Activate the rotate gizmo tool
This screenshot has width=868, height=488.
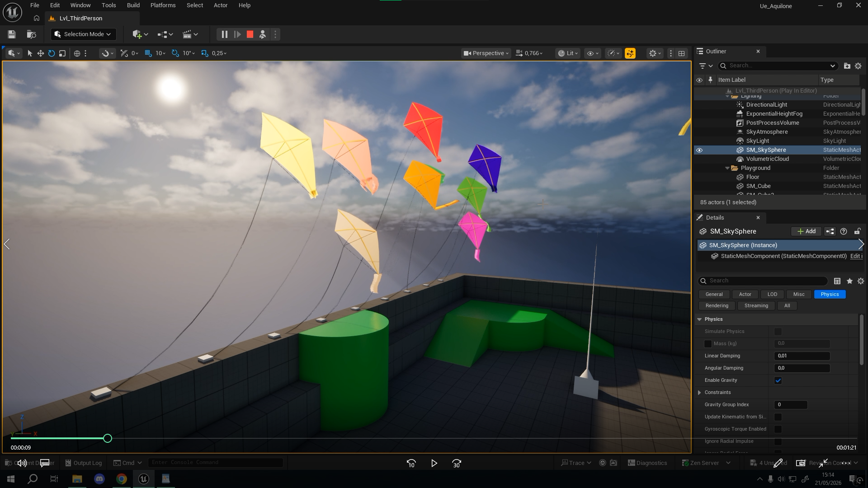point(52,53)
